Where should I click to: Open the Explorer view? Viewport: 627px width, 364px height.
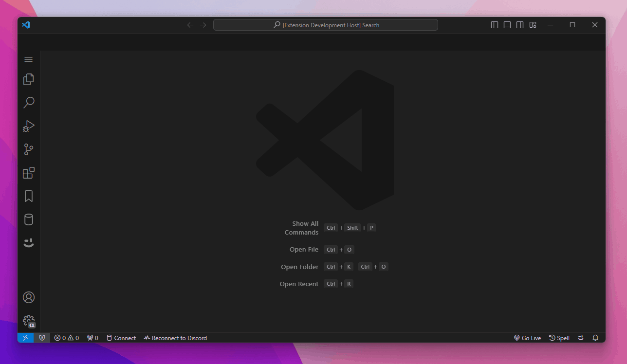tap(29, 79)
